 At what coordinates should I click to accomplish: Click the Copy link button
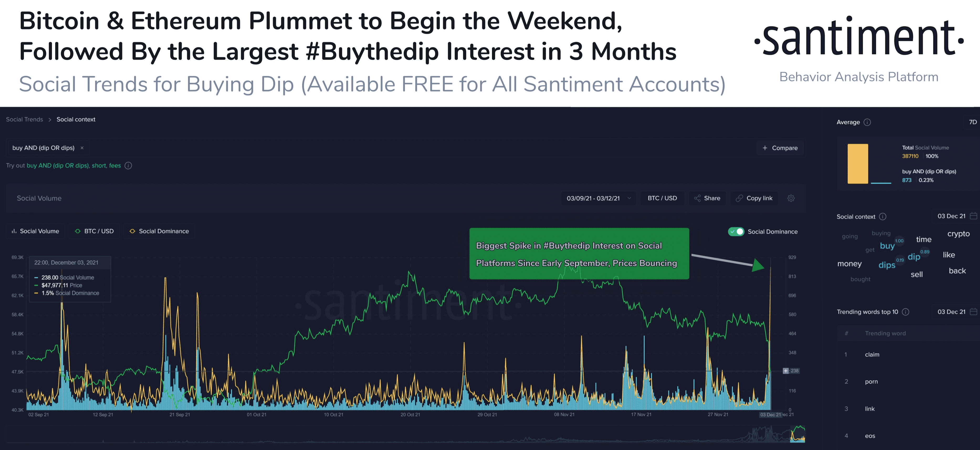click(754, 198)
